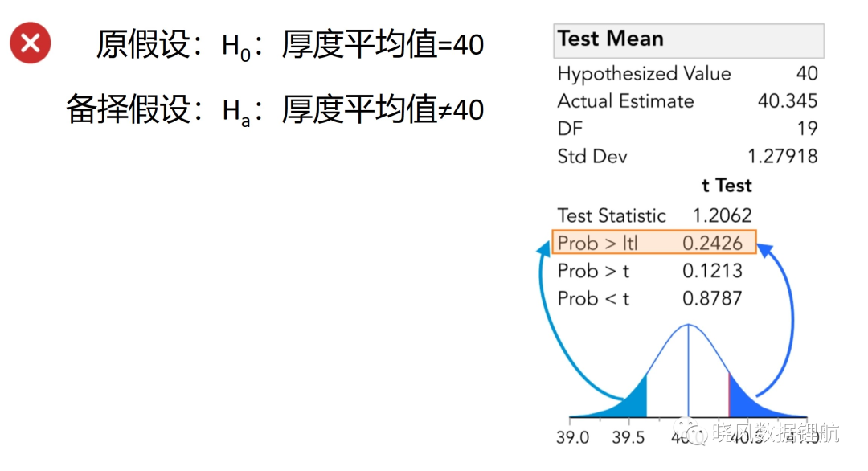Click the H0 null hypothesis text line
The height and width of the screenshot is (471, 868).
[290, 45]
